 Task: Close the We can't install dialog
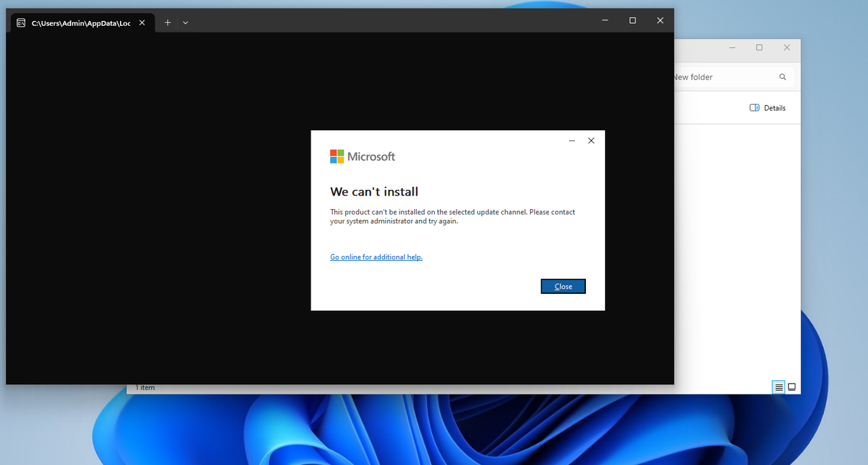click(x=563, y=286)
